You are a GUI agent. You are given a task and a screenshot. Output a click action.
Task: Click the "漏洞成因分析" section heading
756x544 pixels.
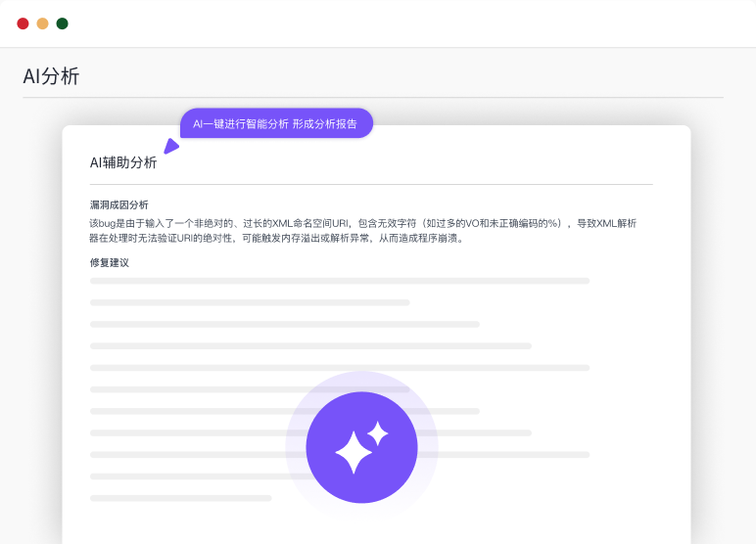tap(118, 204)
